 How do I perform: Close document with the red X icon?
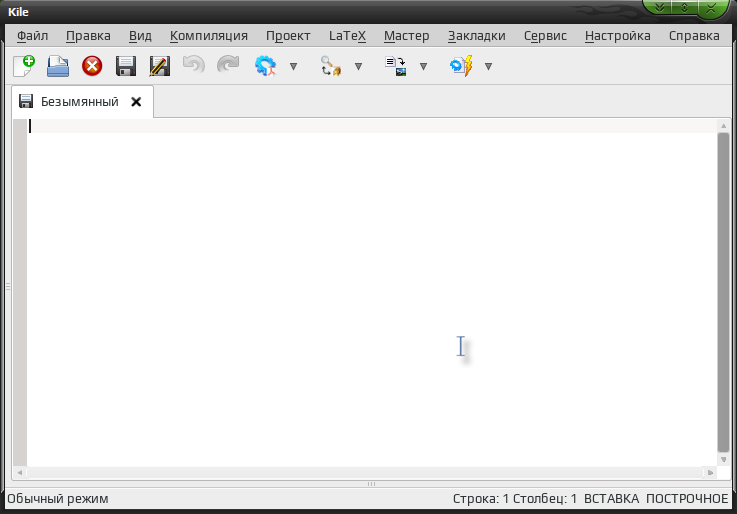pyautogui.click(x=92, y=66)
